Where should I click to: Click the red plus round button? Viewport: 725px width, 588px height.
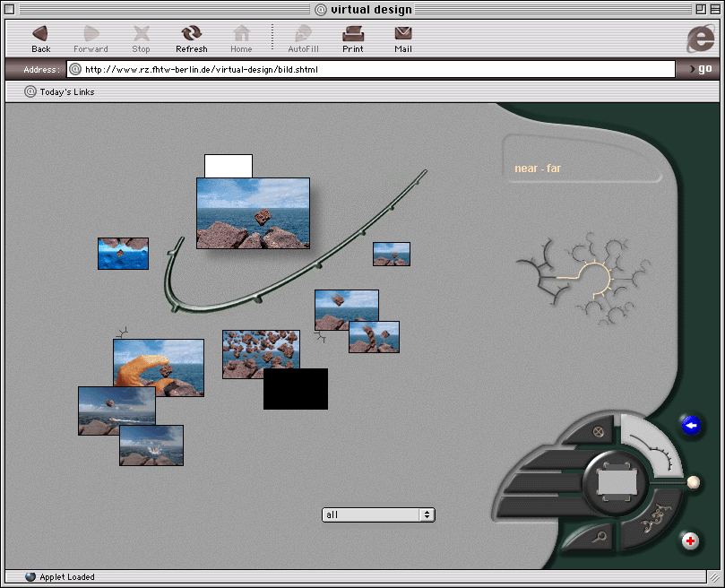pyautogui.click(x=690, y=540)
